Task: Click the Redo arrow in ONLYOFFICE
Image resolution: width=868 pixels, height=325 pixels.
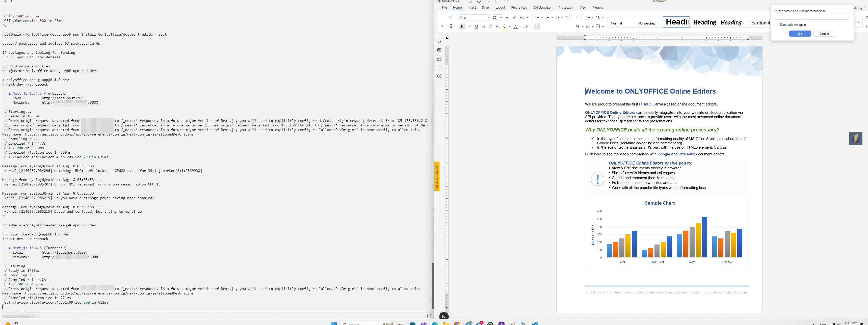Action: [x=497, y=2]
